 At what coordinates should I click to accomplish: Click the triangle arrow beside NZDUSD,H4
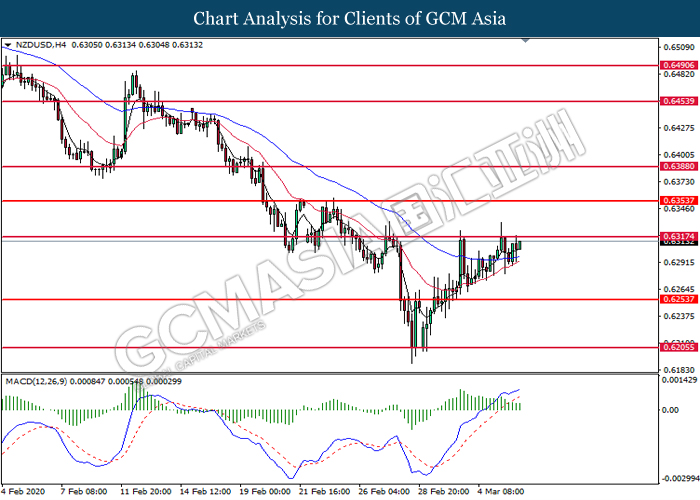(8, 45)
